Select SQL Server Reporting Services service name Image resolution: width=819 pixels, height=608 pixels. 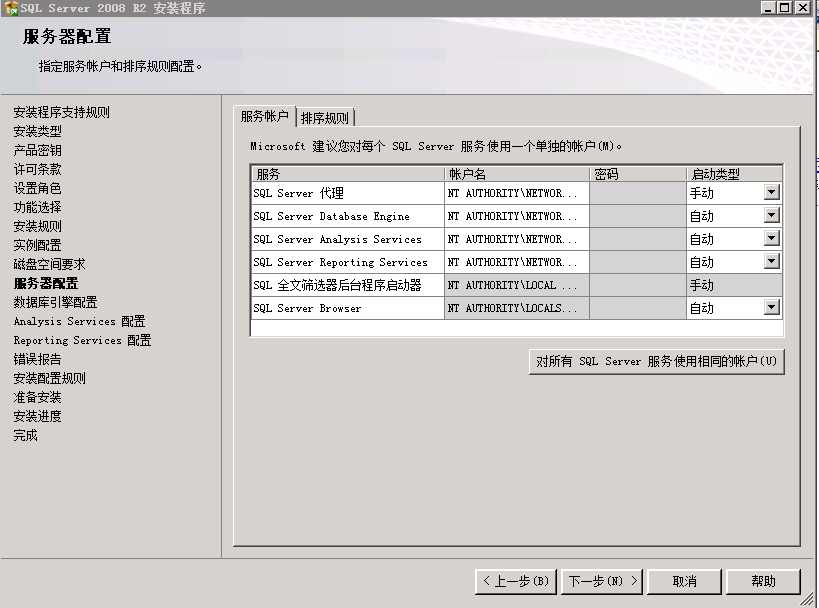pyautogui.click(x=348, y=262)
